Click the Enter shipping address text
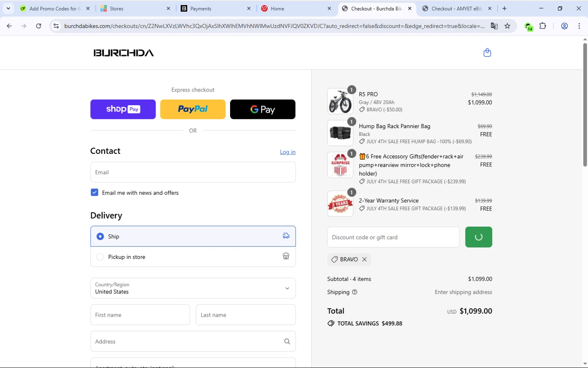The width and height of the screenshot is (588, 368). coord(463,292)
